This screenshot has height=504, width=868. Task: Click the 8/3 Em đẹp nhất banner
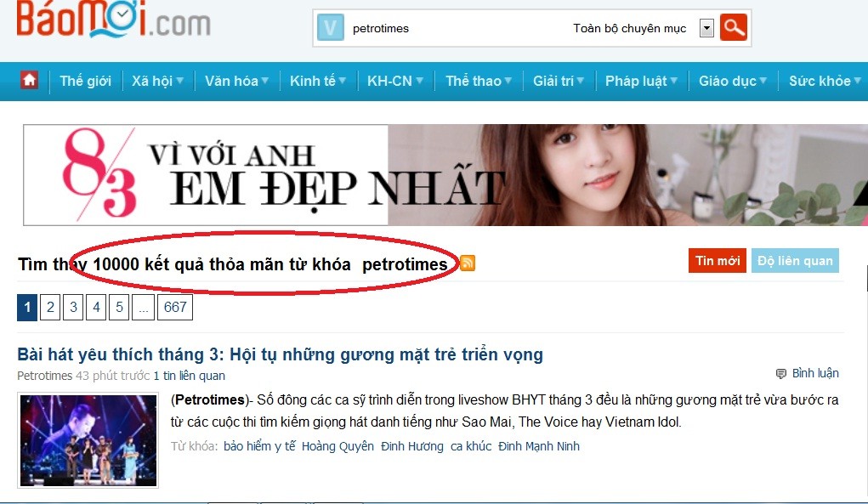tap(445, 175)
